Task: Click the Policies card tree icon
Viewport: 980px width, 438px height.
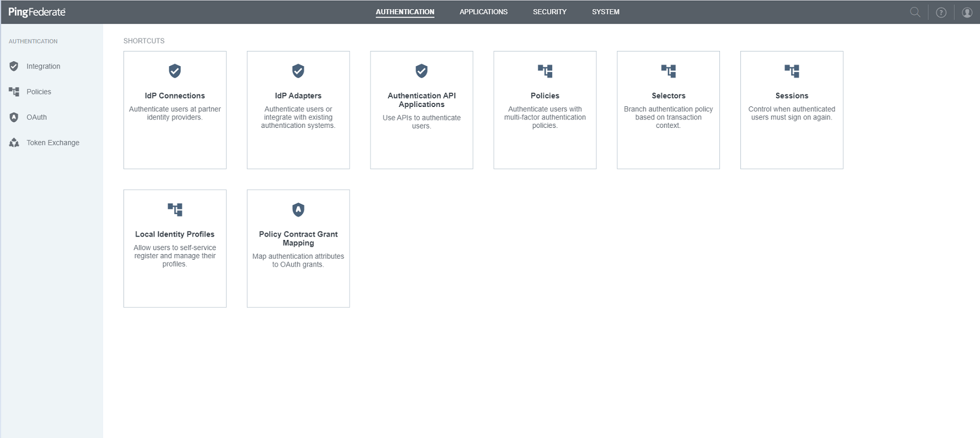Action: [x=545, y=71]
